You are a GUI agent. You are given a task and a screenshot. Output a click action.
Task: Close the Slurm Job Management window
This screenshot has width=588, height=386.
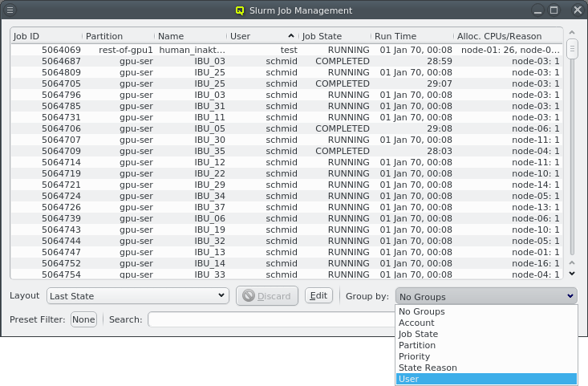point(578,10)
